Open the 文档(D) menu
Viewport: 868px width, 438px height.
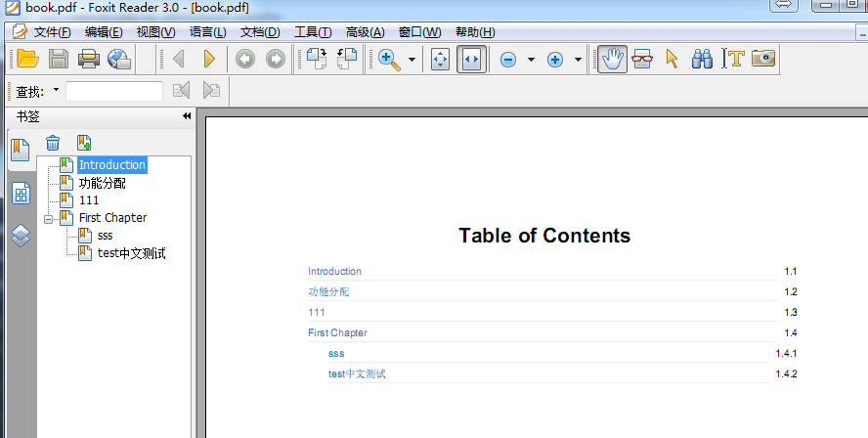pyautogui.click(x=260, y=32)
